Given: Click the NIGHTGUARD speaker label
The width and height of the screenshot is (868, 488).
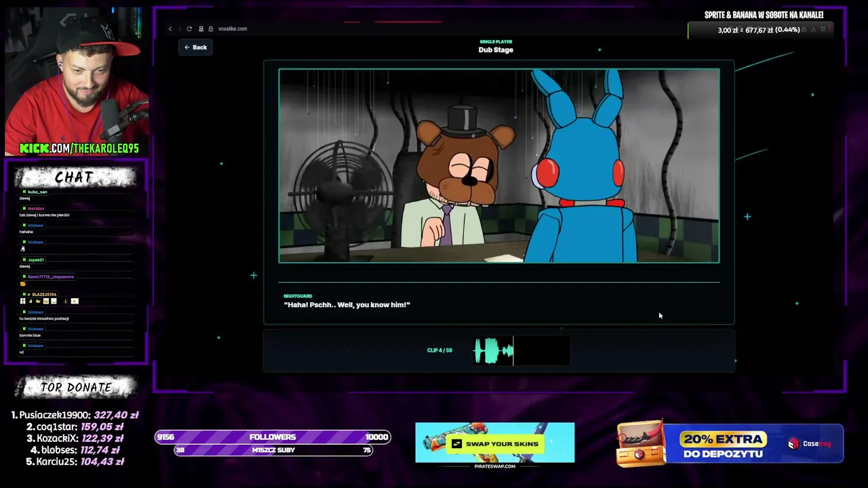Looking at the screenshot, I should (x=298, y=296).
